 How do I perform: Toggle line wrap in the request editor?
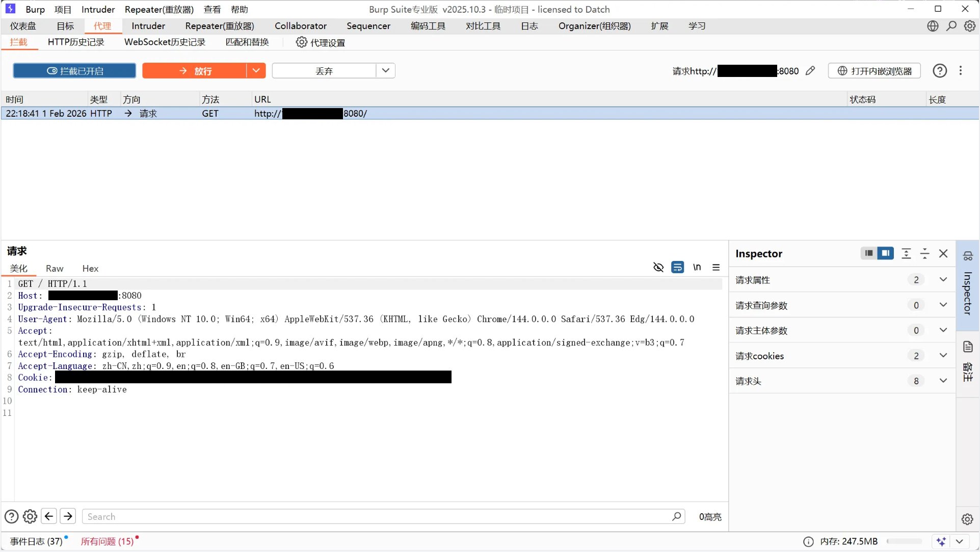tap(677, 267)
